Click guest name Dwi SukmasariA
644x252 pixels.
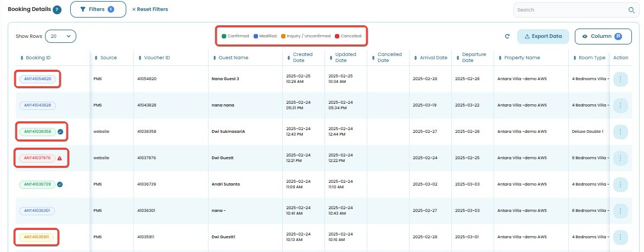tap(227, 132)
